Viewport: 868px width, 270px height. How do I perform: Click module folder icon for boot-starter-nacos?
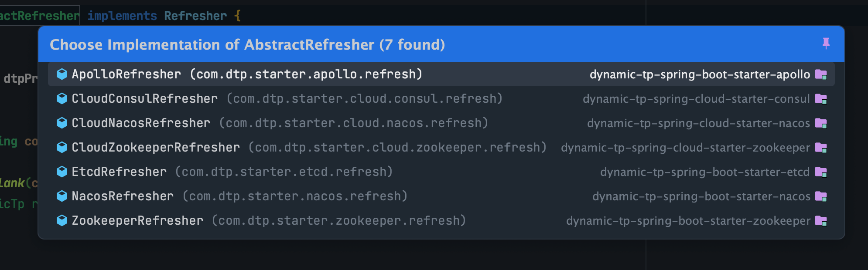click(821, 196)
